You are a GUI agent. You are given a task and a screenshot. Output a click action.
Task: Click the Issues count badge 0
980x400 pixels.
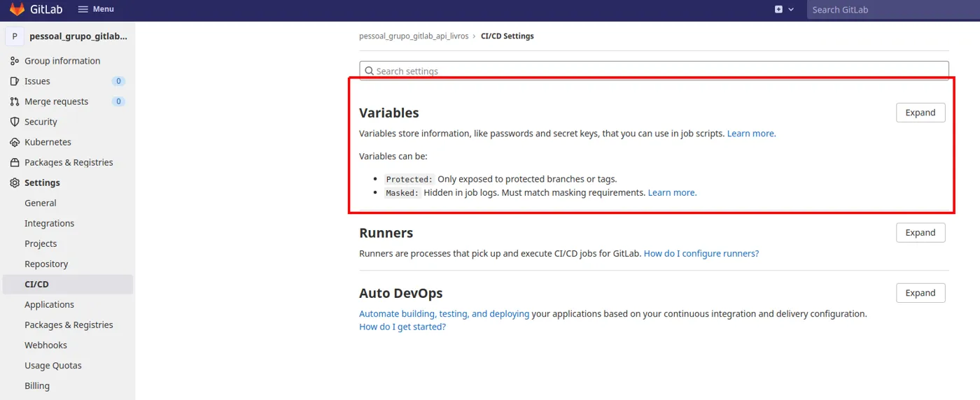coord(118,81)
